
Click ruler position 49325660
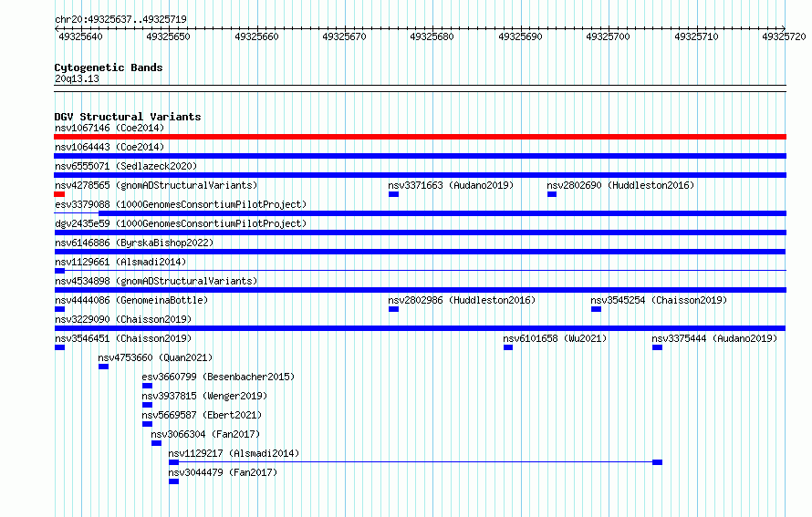pos(257,36)
